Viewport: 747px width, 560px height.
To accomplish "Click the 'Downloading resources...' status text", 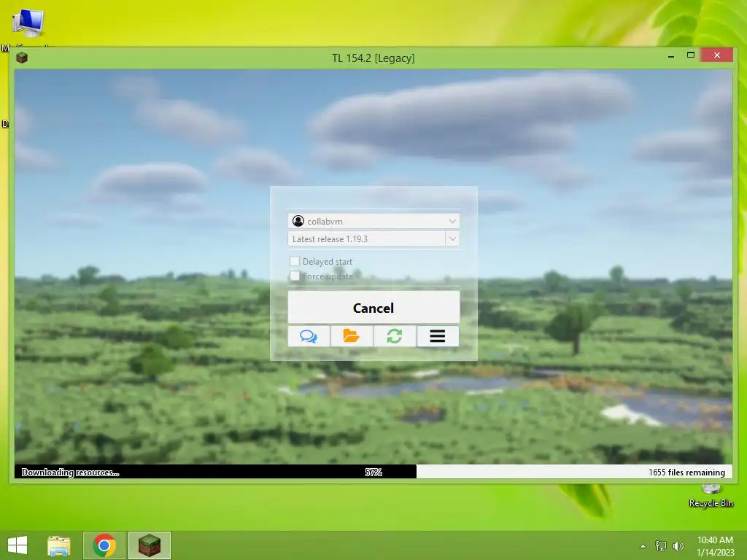I will pyautogui.click(x=71, y=472).
